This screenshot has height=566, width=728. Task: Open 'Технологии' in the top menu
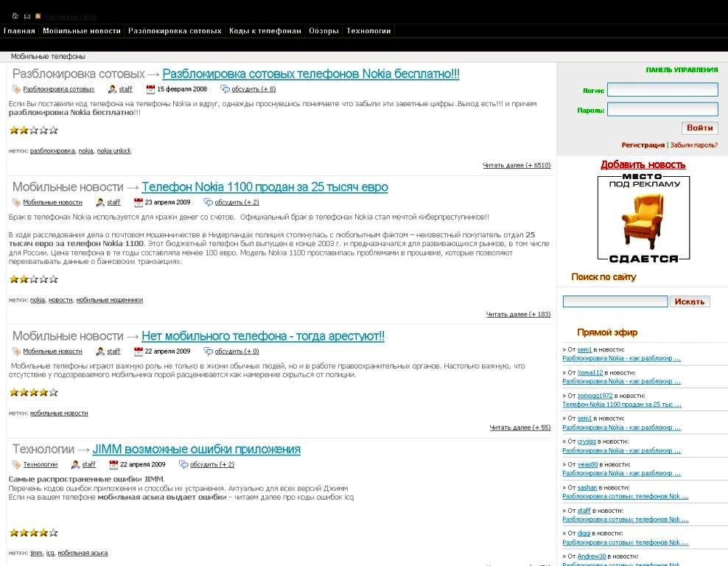368,31
